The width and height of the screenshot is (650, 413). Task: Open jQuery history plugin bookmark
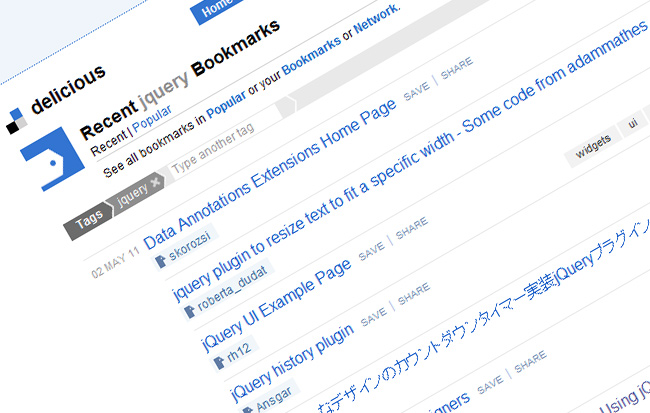coord(292,363)
